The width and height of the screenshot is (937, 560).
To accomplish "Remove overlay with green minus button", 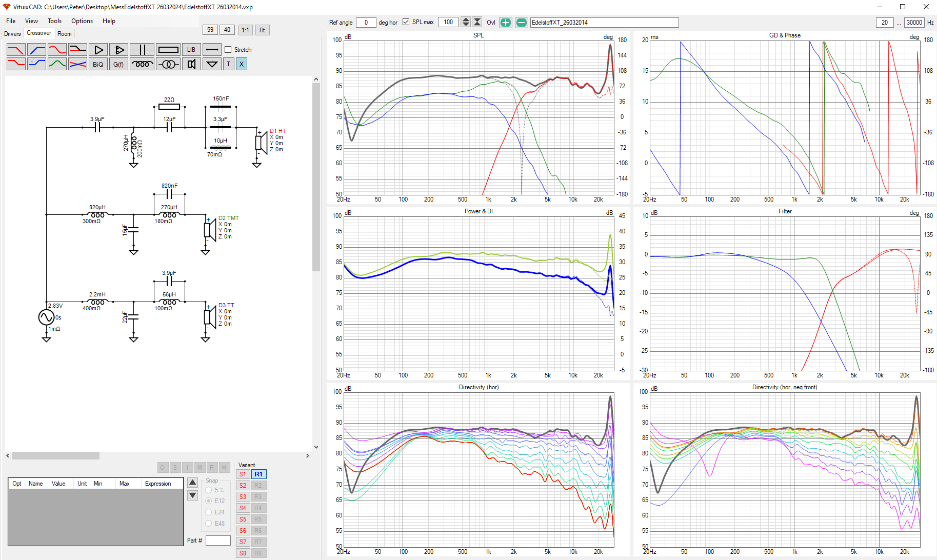I will click(521, 23).
